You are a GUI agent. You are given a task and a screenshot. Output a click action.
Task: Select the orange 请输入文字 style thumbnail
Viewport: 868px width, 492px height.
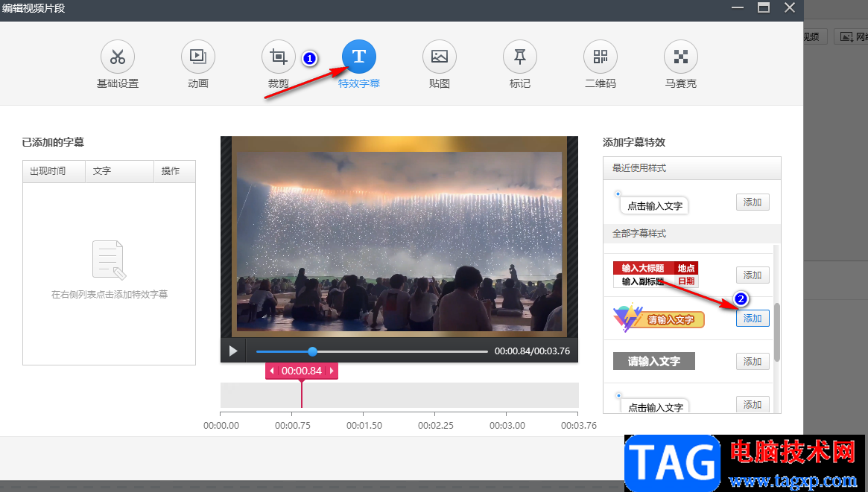coord(659,319)
